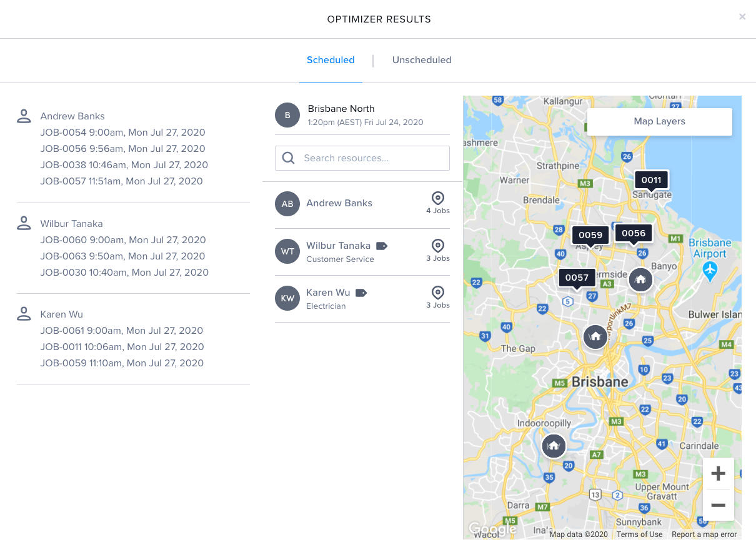Select the Scheduled tab
Image resolution: width=756 pixels, height=547 pixels.
point(330,60)
